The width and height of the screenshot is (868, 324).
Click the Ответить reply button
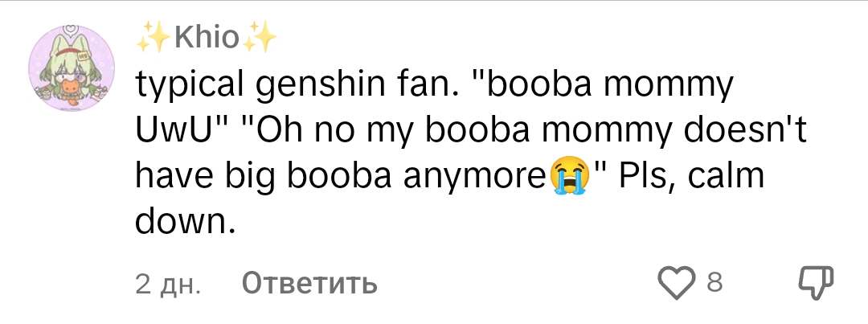point(309,284)
